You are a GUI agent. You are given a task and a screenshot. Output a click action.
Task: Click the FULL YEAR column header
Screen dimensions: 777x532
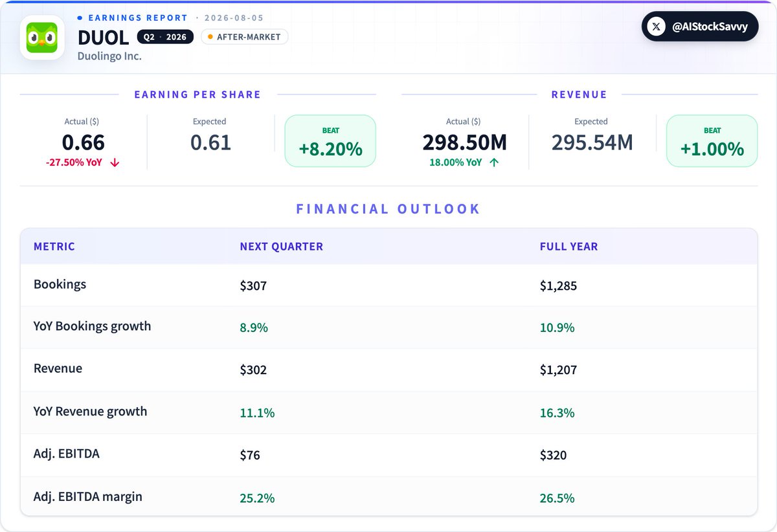(569, 247)
